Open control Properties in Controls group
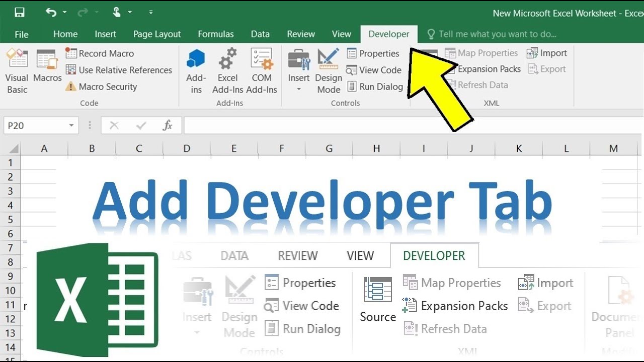This screenshot has height=362, width=644. click(373, 53)
